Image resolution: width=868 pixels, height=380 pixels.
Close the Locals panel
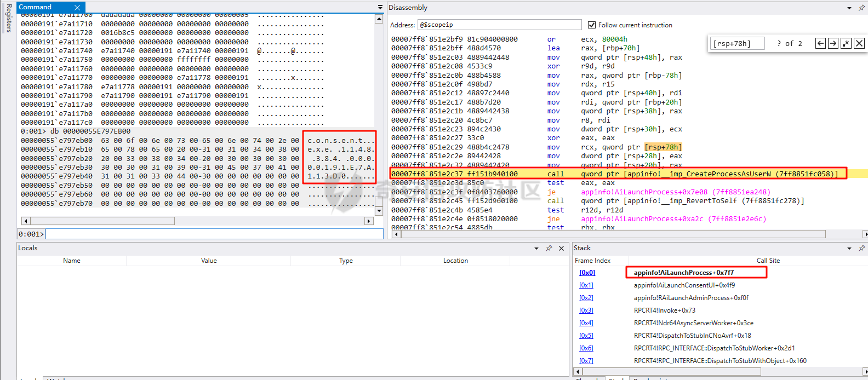(x=561, y=248)
